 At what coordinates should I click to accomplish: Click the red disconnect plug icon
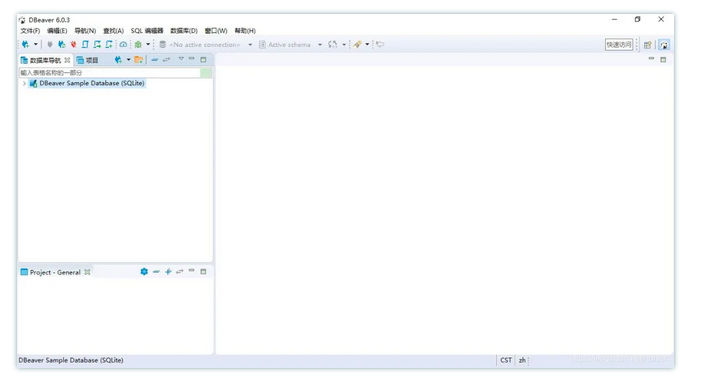[x=73, y=45]
